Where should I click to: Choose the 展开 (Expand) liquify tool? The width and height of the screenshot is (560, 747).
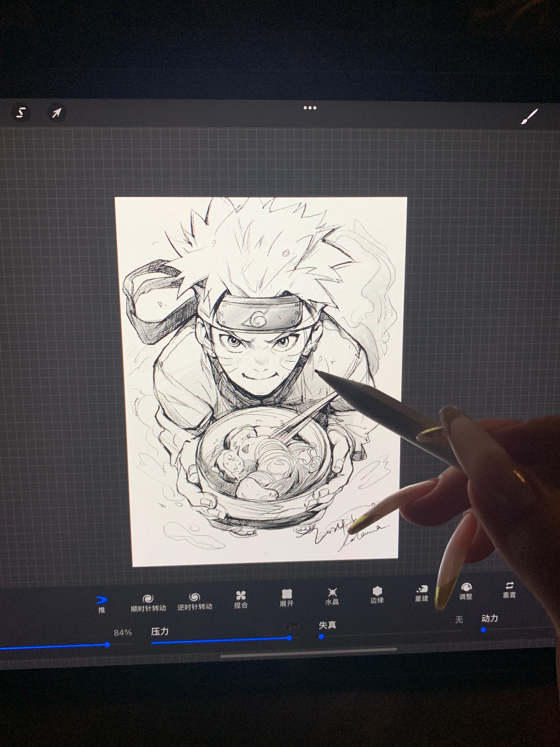[286, 598]
